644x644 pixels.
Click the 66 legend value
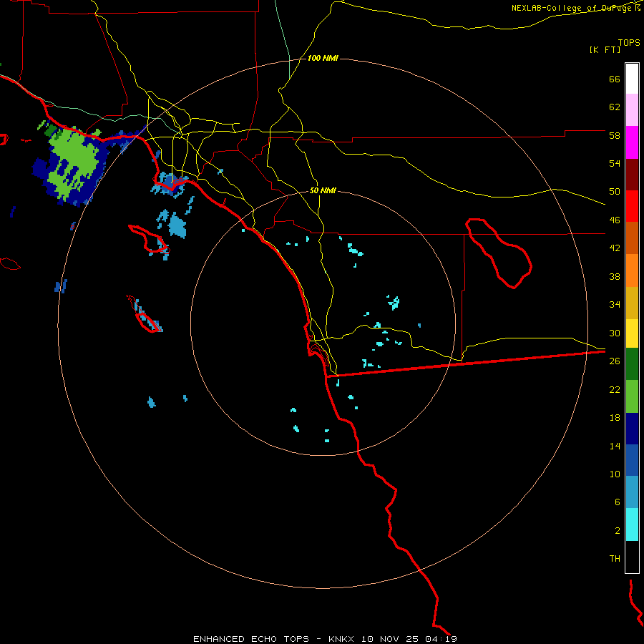coord(615,79)
